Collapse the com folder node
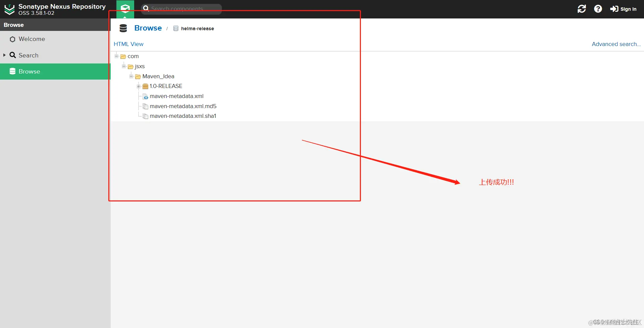Image resolution: width=644 pixels, height=328 pixels. 116,56
